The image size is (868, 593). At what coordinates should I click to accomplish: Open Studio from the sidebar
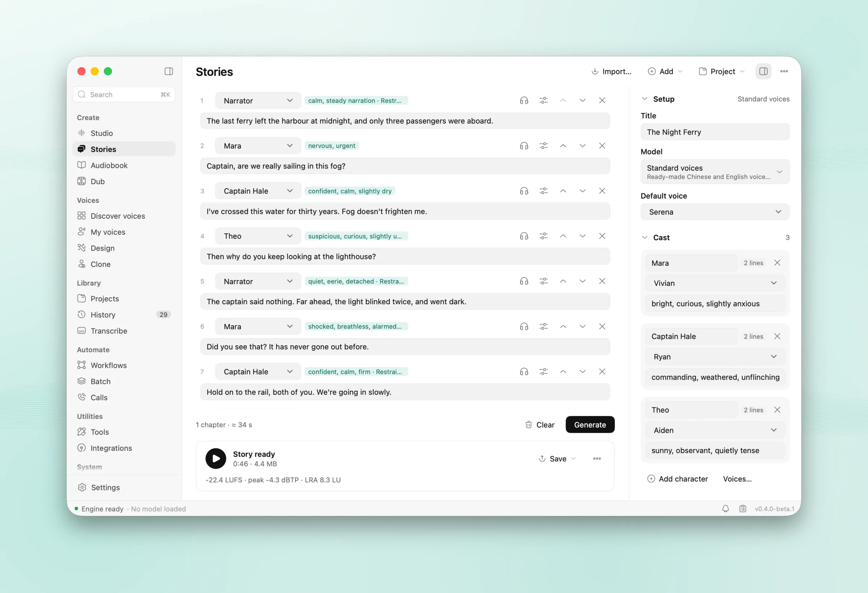[124, 133]
